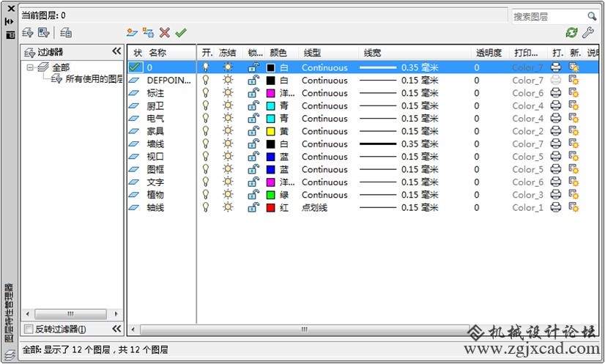Image resolution: width=605 pixels, height=364 pixels.
Task: Open the Layer States Manager icon
Action: point(66,33)
